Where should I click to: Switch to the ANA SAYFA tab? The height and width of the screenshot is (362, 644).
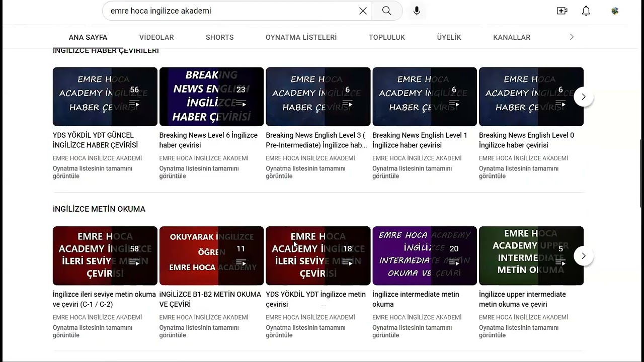pyautogui.click(x=88, y=37)
